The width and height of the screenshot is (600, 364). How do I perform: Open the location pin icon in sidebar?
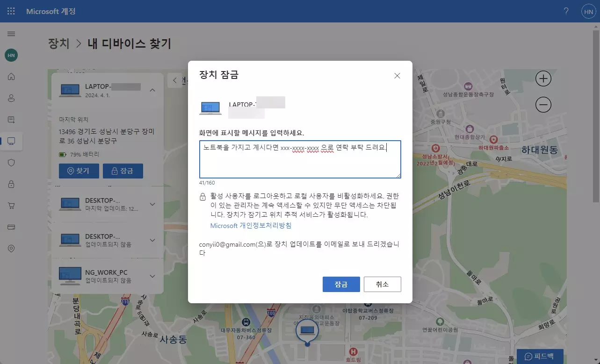pyautogui.click(x=11, y=249)
